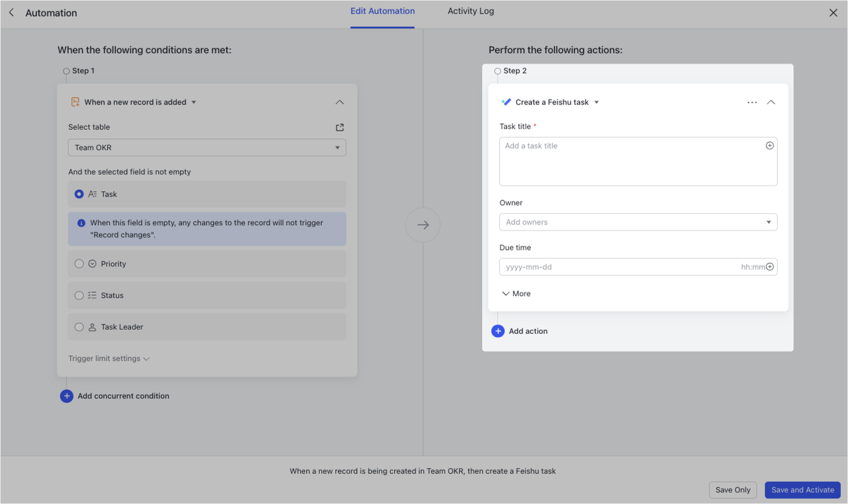848x504 pixels.
Task: Collapse the Step 2 action card
Action: click(x=771, y=102)
